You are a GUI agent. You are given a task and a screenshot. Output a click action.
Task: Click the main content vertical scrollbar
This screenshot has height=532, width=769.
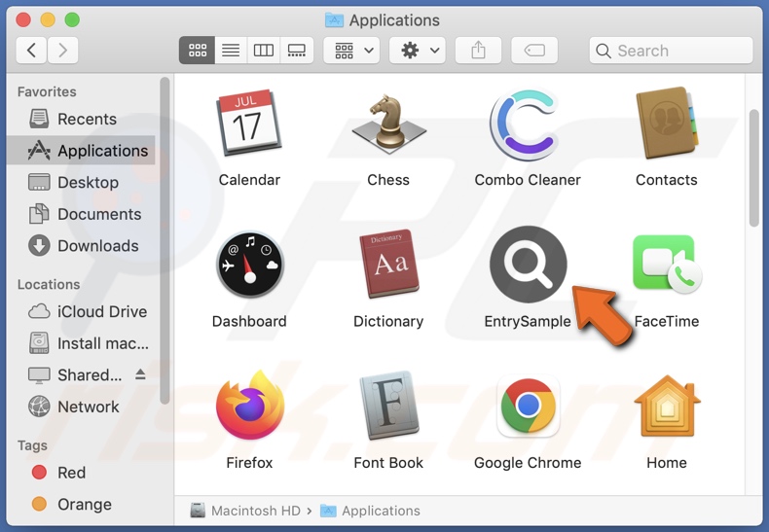point(754,168)
